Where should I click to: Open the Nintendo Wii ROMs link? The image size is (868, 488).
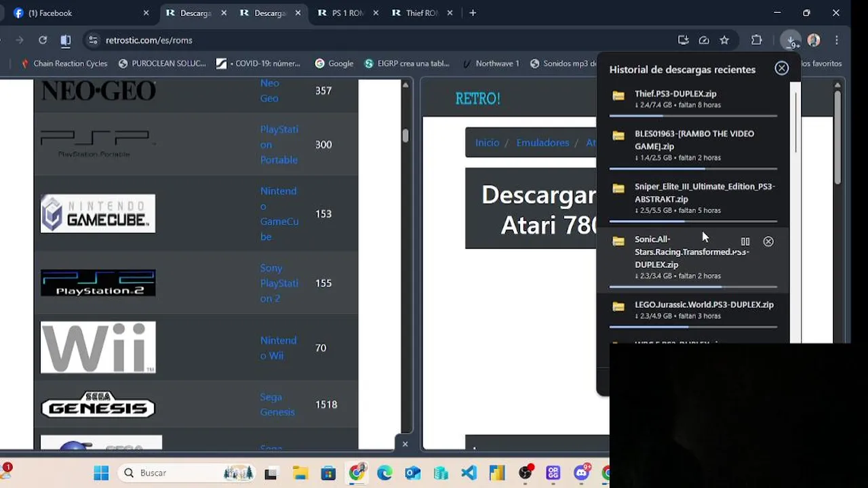tap(278, 348)
